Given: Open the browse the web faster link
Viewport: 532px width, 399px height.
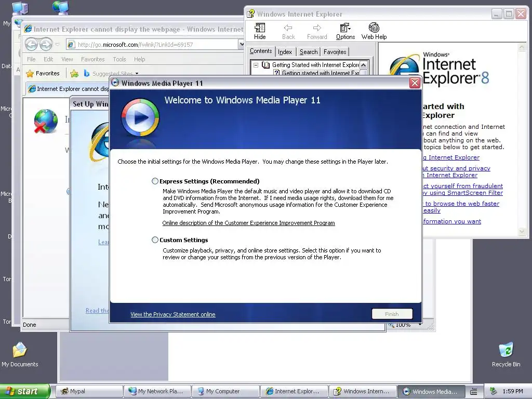Looking at the screenshot, I should click(x=461, y=207).
